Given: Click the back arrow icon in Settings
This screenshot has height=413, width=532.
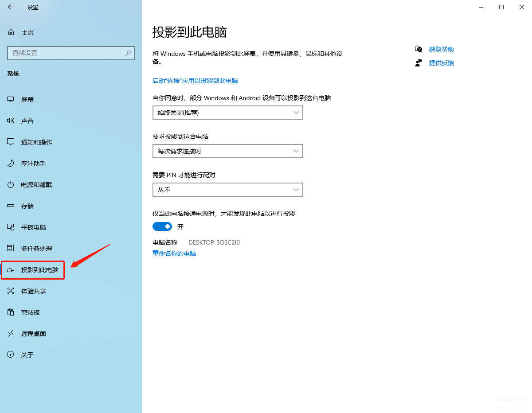Looking at the screenshot, I should coord(11,7).
